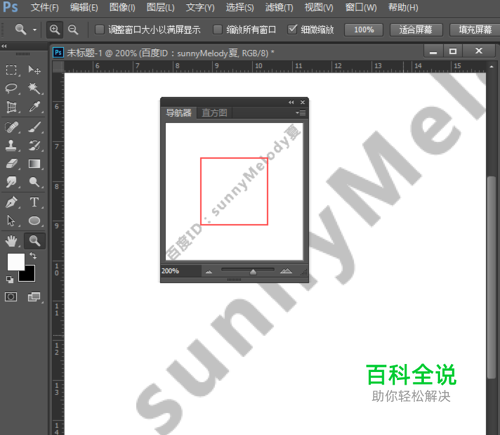Screen dimensions: 500x435
Task: Toggle Quick Mask mode
Action: tap(11, 297)
